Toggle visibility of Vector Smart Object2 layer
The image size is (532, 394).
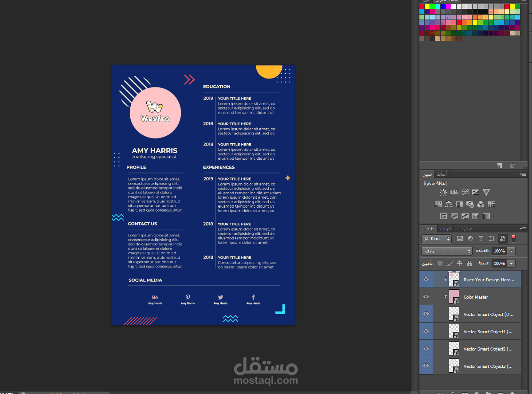tap(426, 349)
